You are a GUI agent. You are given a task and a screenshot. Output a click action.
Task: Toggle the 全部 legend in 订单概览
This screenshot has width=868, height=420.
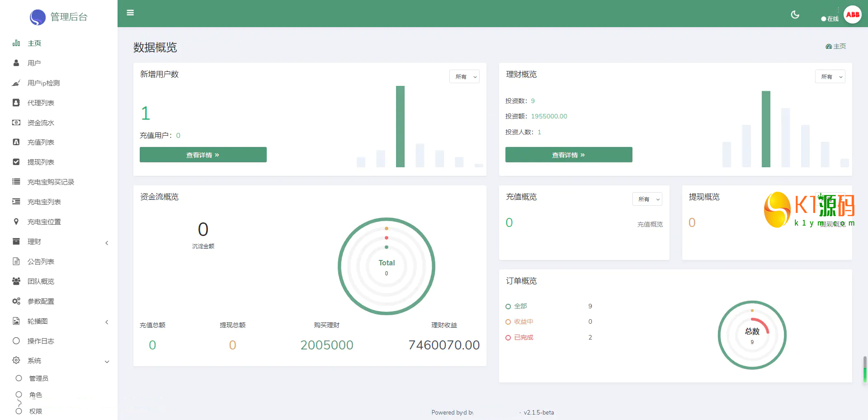click(516, 306)
